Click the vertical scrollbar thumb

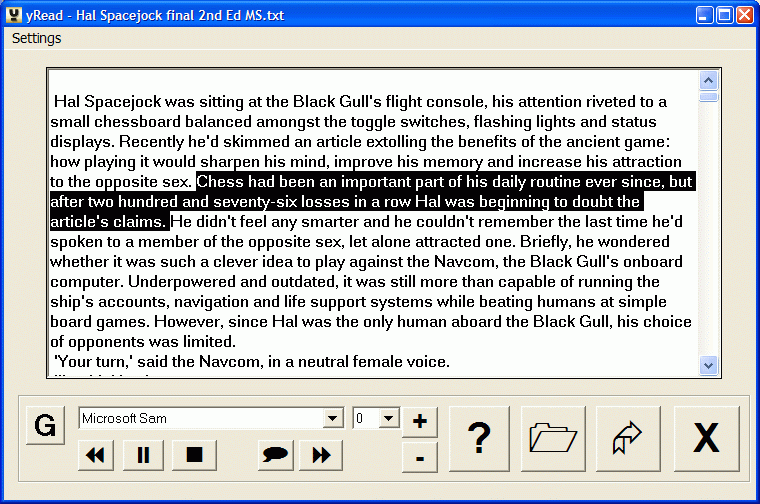[709, 97]
